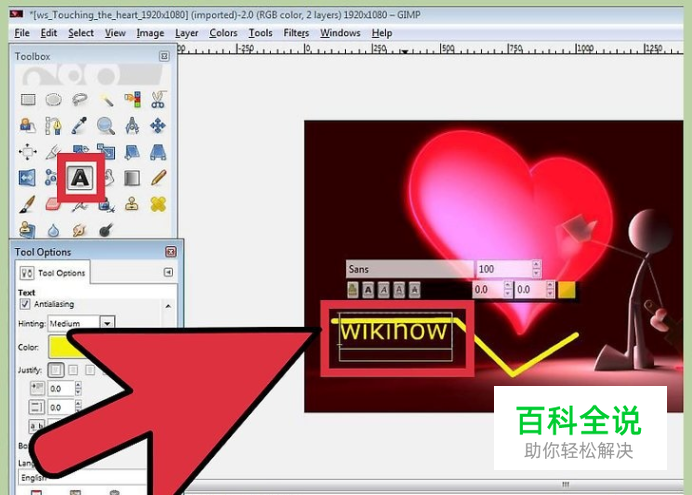Toggle the Antialiasing checkbox
This screenshot has width=692, height=495.
25,304
